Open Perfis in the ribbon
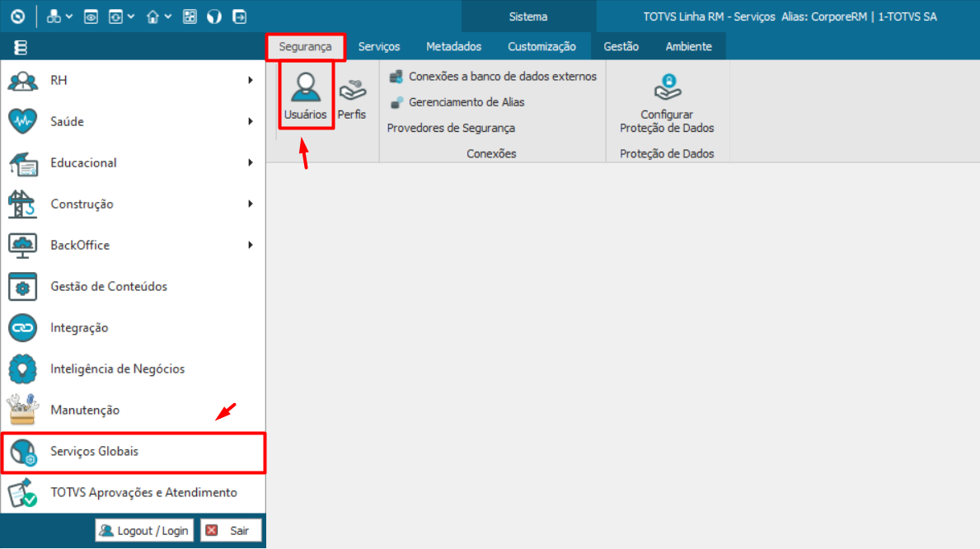Screen dimensions: 980x549 pos(352,98)
